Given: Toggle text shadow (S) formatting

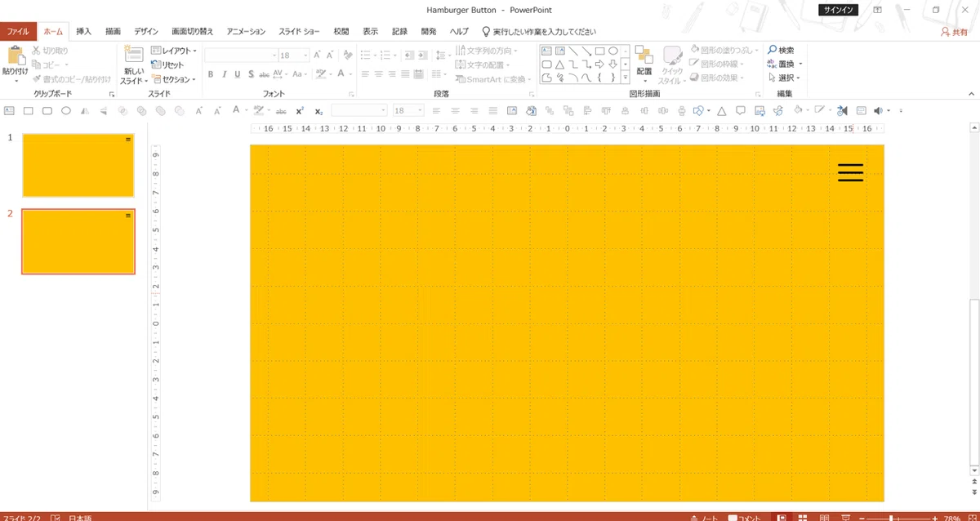Looking at the screenshot, I should coord(251,74).
